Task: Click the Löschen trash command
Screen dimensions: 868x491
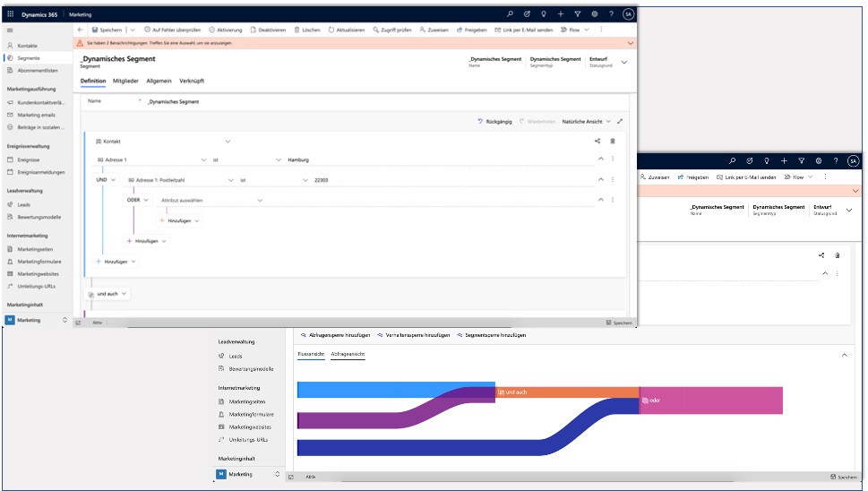Action: [306, 30]
